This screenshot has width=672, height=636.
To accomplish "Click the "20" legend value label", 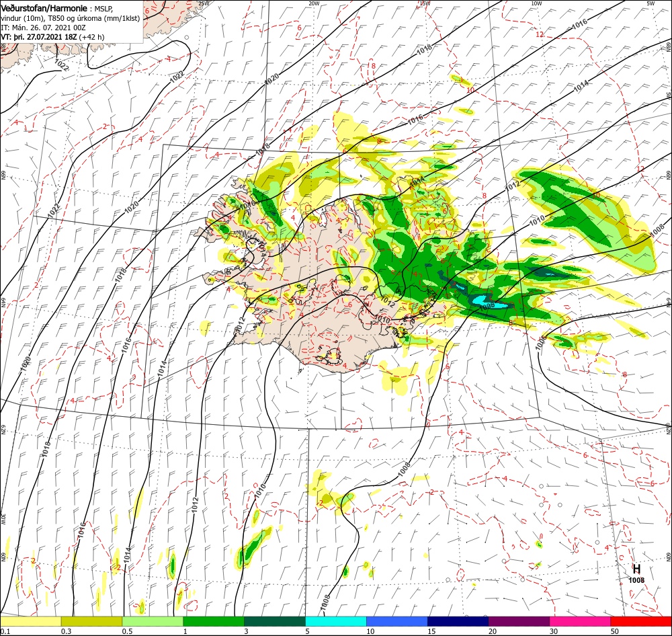I will (493, 631).
